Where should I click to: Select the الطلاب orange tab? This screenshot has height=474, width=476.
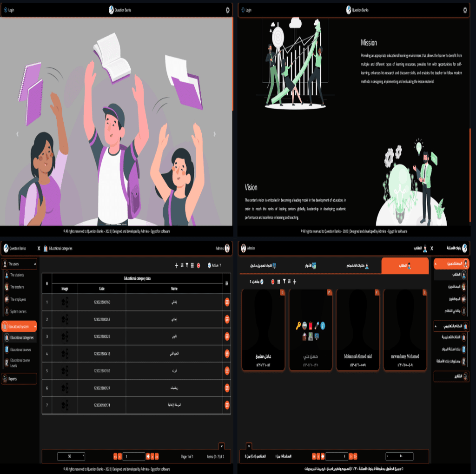tap(405, 266)
